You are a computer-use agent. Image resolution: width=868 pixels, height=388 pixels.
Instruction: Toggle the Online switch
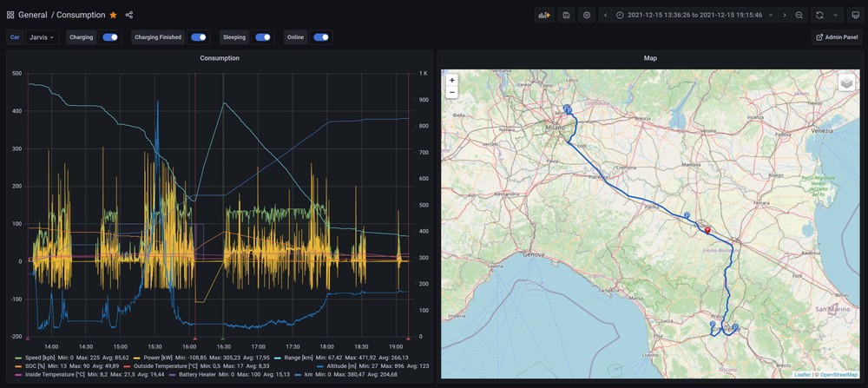coord(321,37)
